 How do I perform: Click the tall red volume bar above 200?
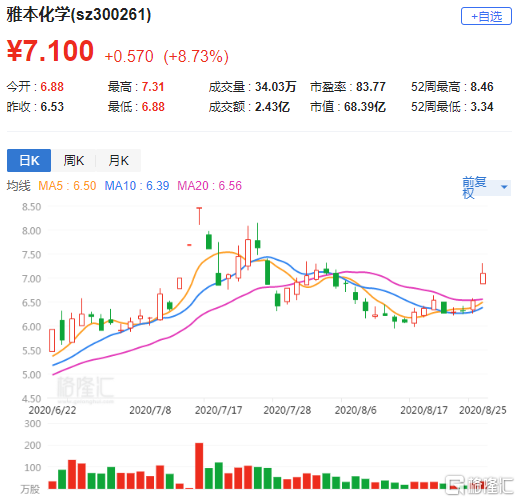pyautogui.click(x=199, y=466)
